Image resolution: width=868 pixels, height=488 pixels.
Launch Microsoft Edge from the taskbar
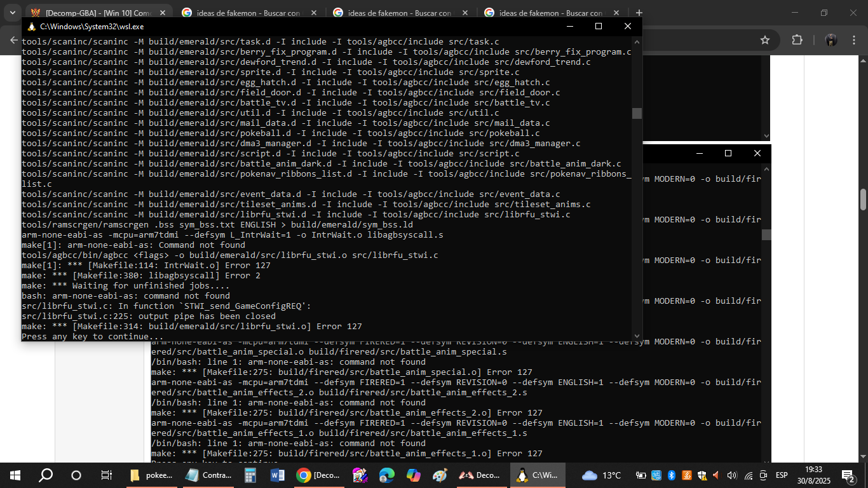coord(386,475)
